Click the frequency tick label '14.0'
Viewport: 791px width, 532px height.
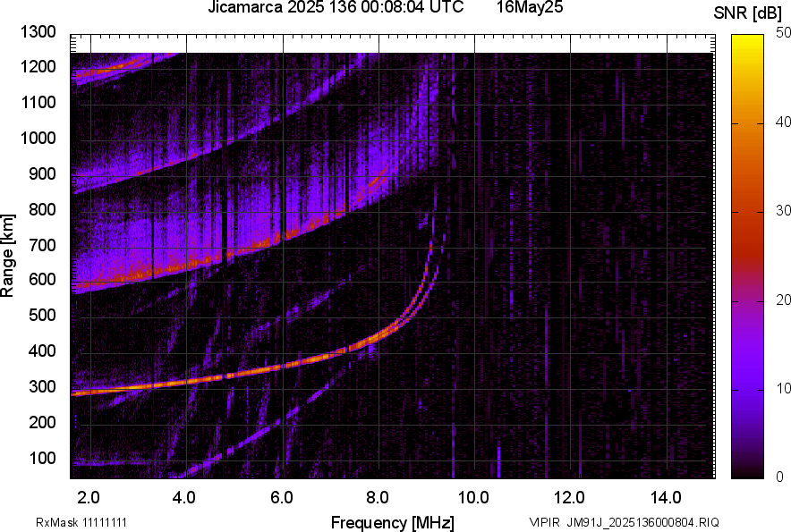click(x=666, y=498)
